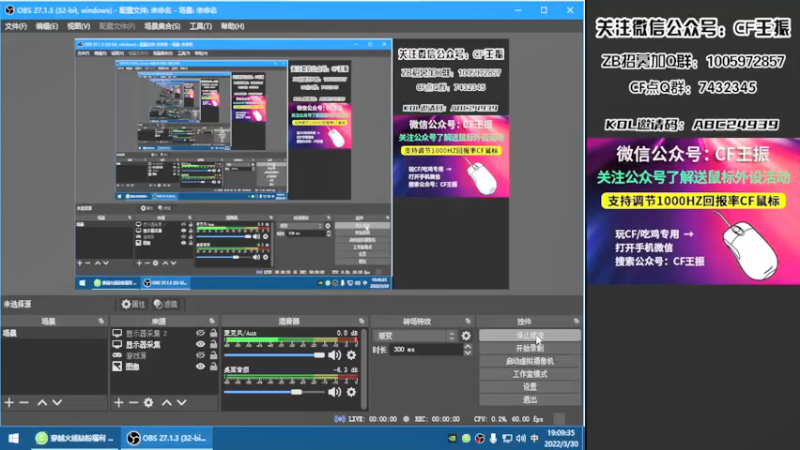Increase 时长 duration with up arrow

click(x=467, y=346)
